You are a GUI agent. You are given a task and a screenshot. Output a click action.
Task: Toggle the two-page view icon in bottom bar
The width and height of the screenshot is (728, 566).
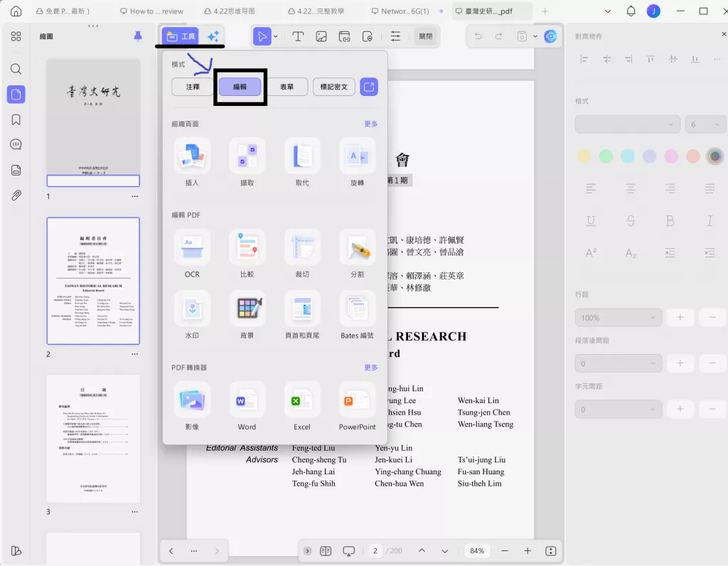click(326, 550)
